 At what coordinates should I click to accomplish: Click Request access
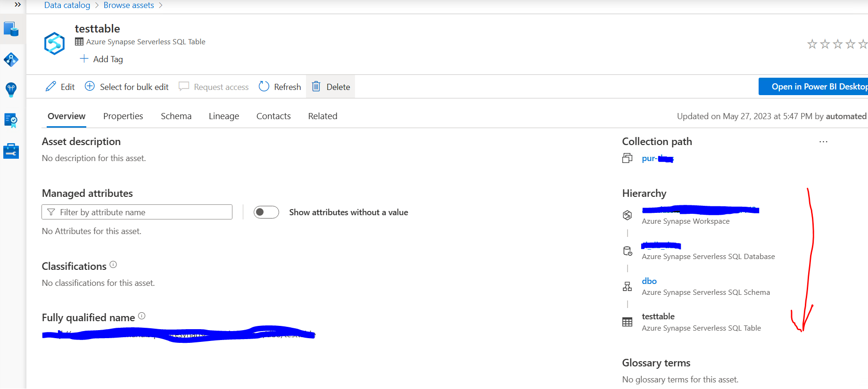pos(214,87)
